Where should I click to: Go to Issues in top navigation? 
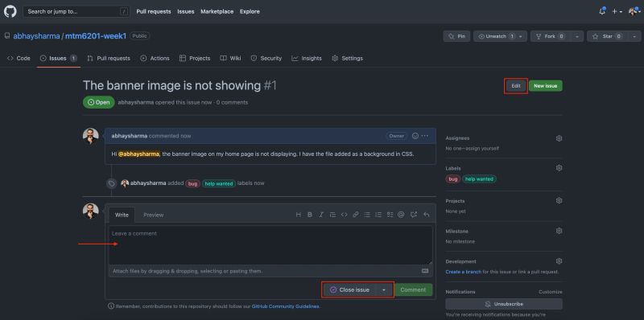186,12
